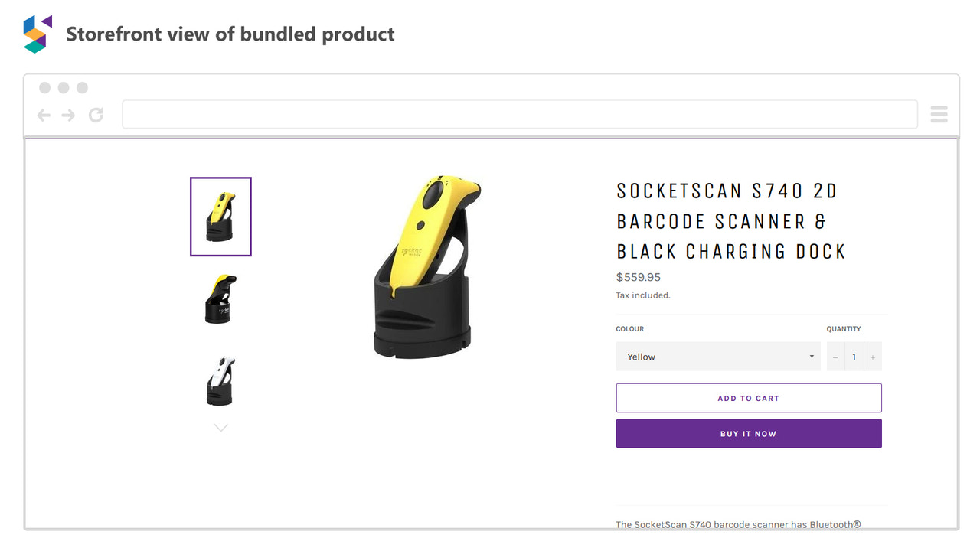Click the dropdown arrow next to Yellow
The height and width of the screenshot is (551, 980).
click(811, 357)
